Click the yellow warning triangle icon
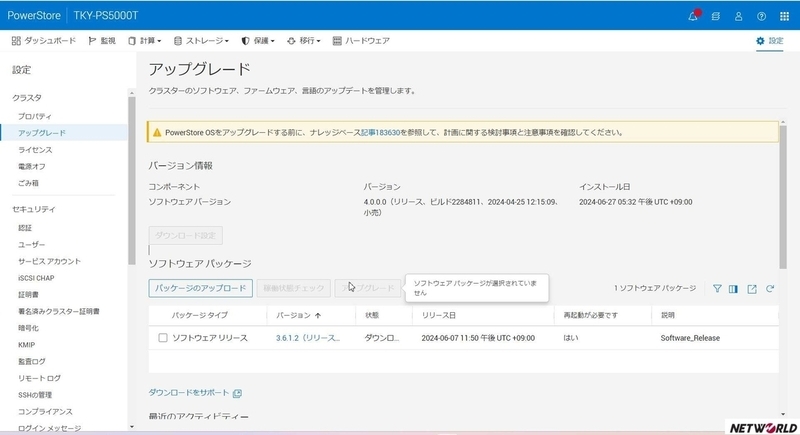The height and width of the screenshot is (435, 800). [x=157, y=133]
